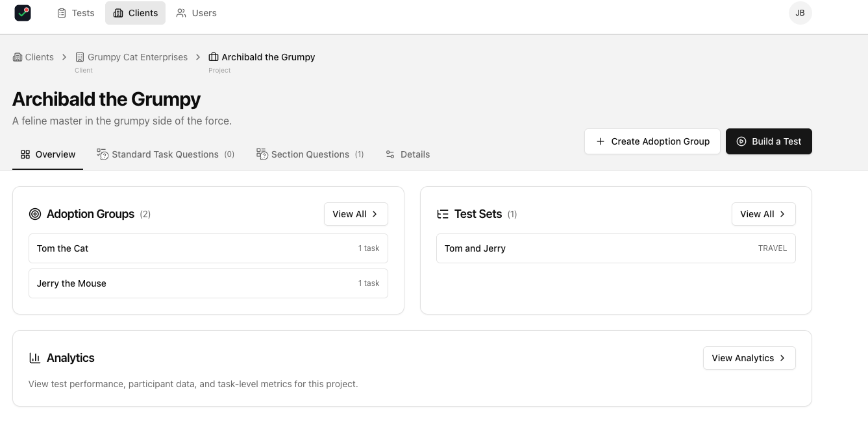868x441 pixels.
Task: Switch to Section Questions tab
Action: 310,154
